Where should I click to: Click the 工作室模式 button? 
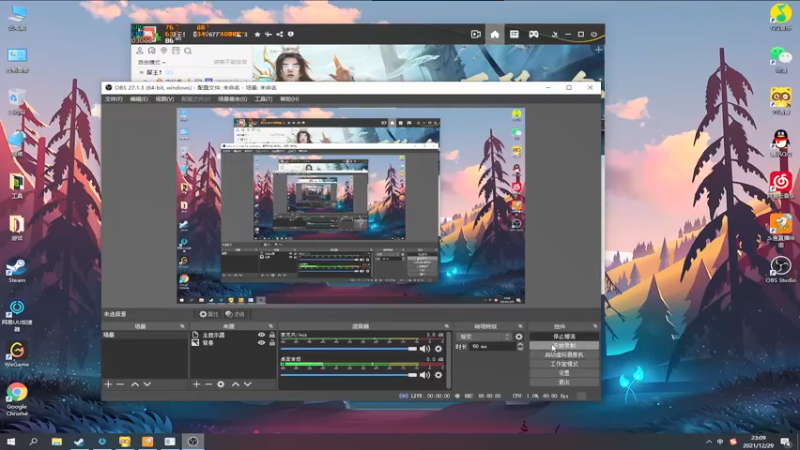point(564,364)
